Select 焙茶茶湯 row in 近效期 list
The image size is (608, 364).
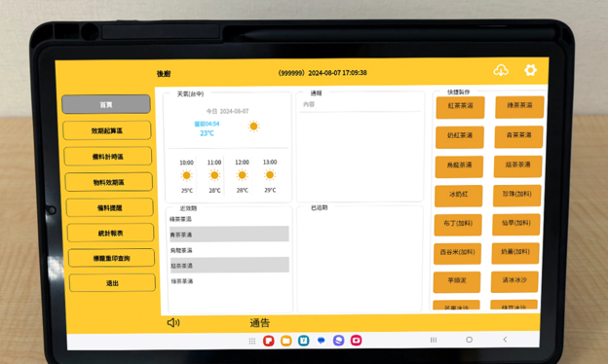pos(230,266)
